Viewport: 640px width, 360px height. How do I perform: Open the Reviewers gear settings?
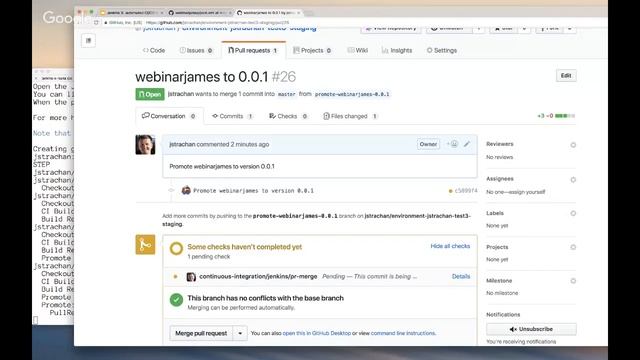coord(573,145)
